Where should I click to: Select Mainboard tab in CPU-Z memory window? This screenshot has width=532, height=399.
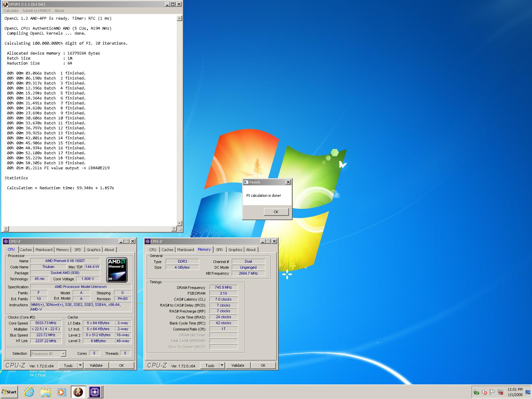coord(186,250)
